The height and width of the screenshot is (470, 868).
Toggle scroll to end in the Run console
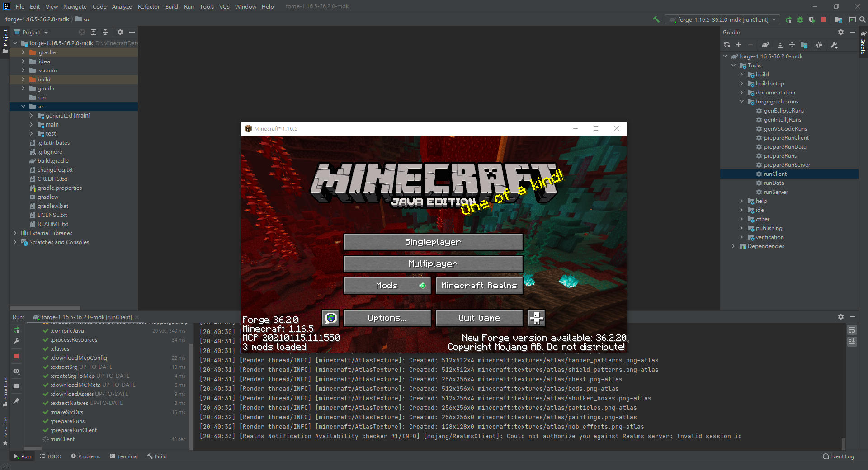852,342
